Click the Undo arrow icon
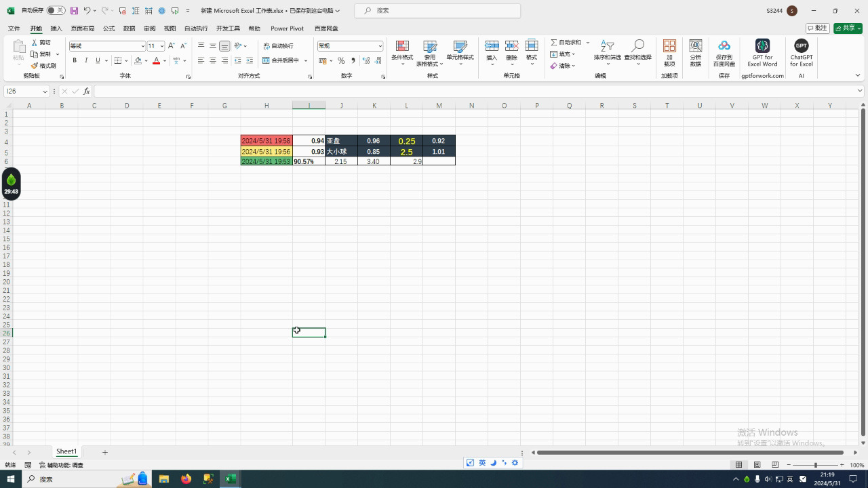Viewport: 868px width, 488px height. (87, 11)
